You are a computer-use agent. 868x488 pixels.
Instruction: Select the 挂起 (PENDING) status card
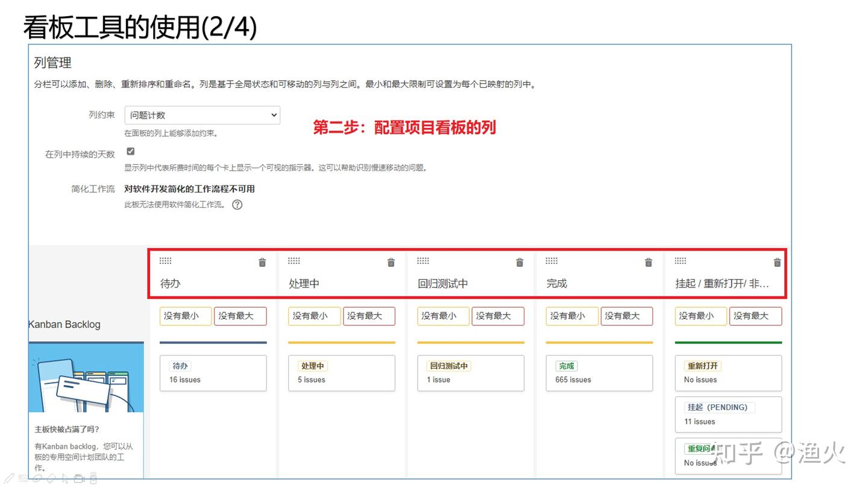728,414
